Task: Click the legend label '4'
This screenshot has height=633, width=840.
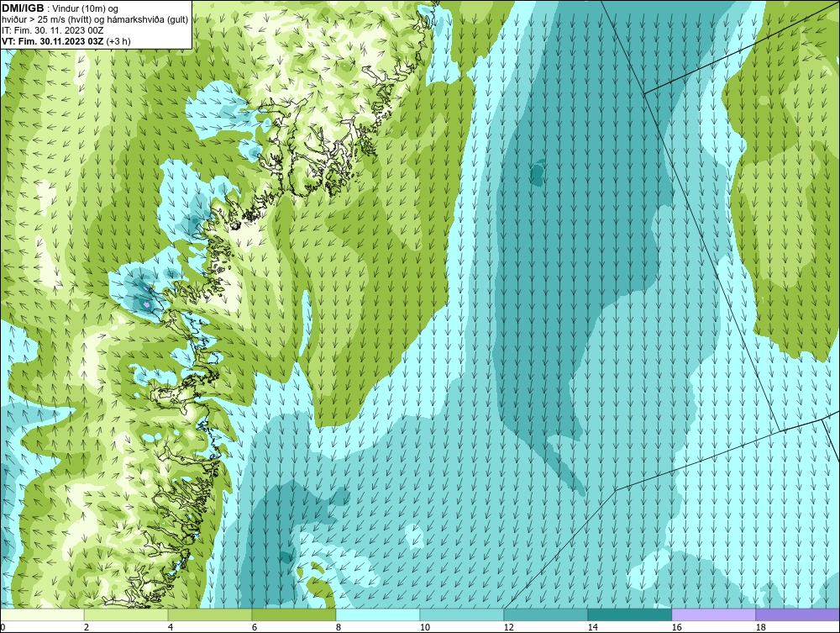Action: (171, 627)
